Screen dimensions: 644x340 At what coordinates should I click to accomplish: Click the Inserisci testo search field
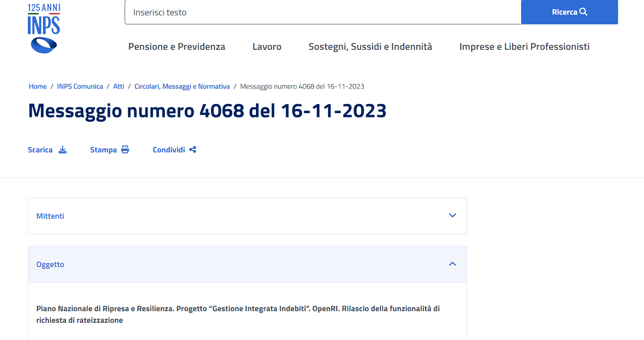tap(322, 12)
